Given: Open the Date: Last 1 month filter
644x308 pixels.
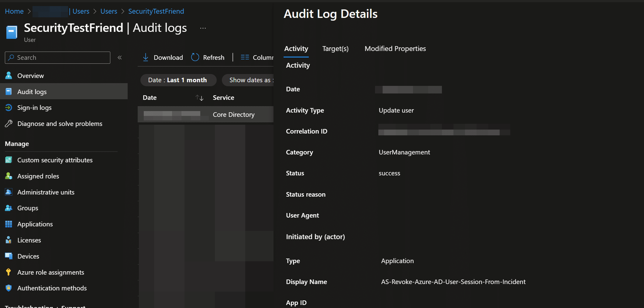Looking at the screenshot, I should [178, 80].
